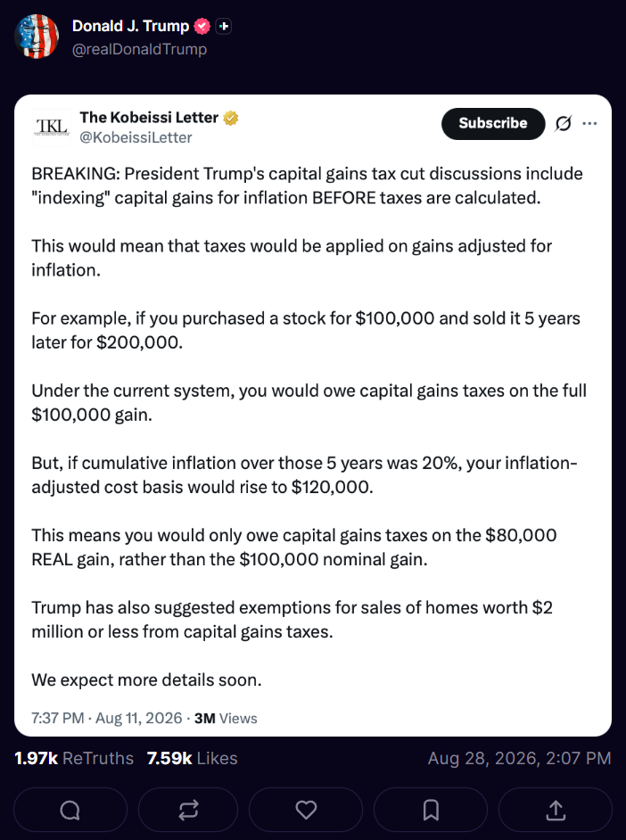The height and width of the screenshot is (840, 626).
Task: View the 1.97k ReTruths list
Action: coord(74,758)
